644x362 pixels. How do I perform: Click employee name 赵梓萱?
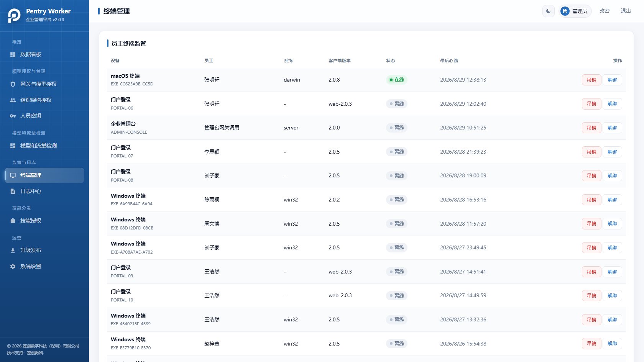[212, 344]
